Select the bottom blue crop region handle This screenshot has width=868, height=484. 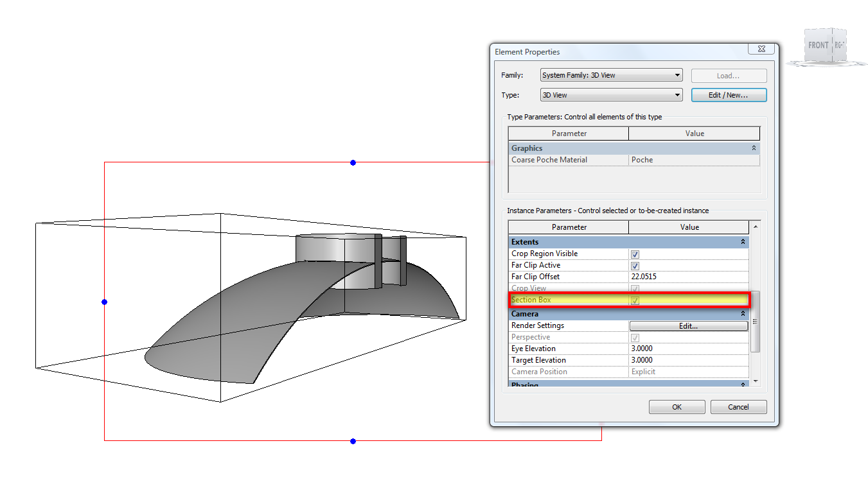pyautogui.click(x=353, y=441)
